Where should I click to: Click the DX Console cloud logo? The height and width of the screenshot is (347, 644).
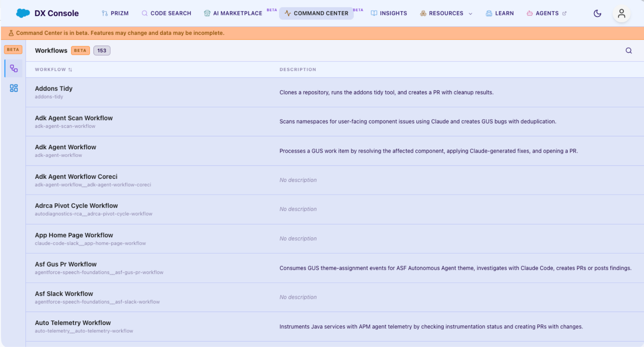tap(23, 13)
